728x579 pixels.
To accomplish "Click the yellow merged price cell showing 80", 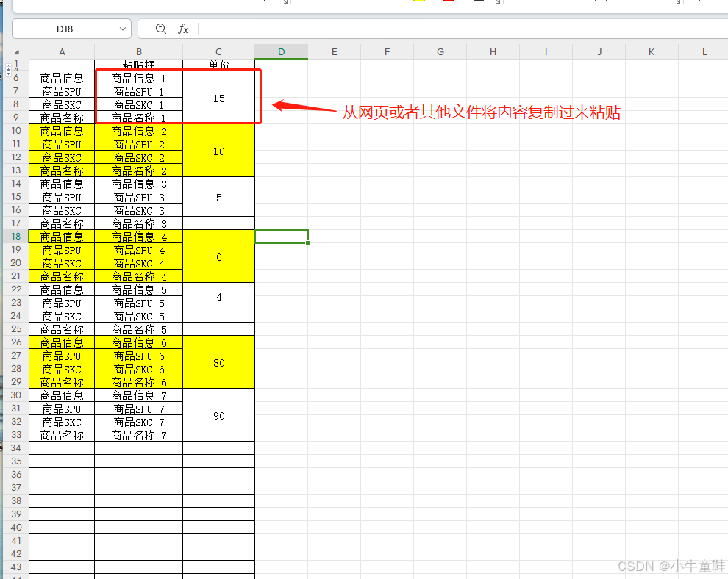I will (218, 362).
